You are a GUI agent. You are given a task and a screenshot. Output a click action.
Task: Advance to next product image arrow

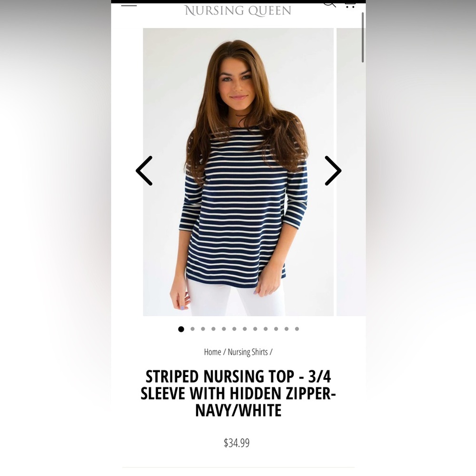coord(333,170)
